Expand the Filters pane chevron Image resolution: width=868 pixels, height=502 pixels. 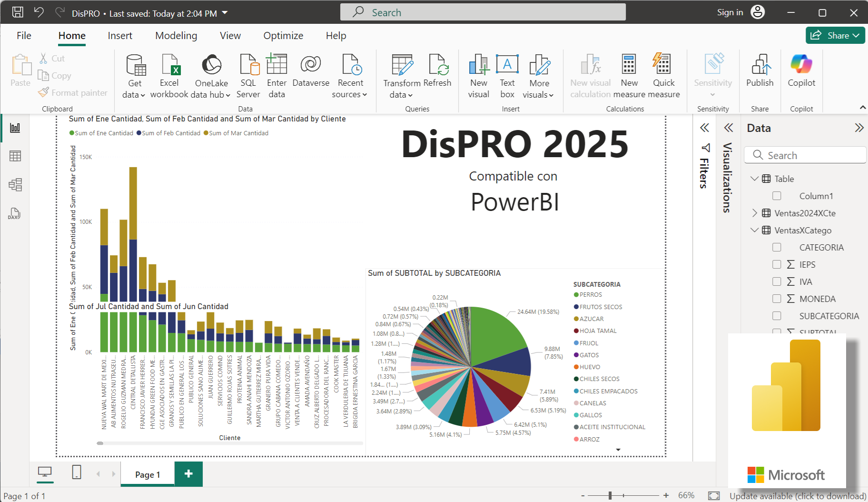click(705, 128)
